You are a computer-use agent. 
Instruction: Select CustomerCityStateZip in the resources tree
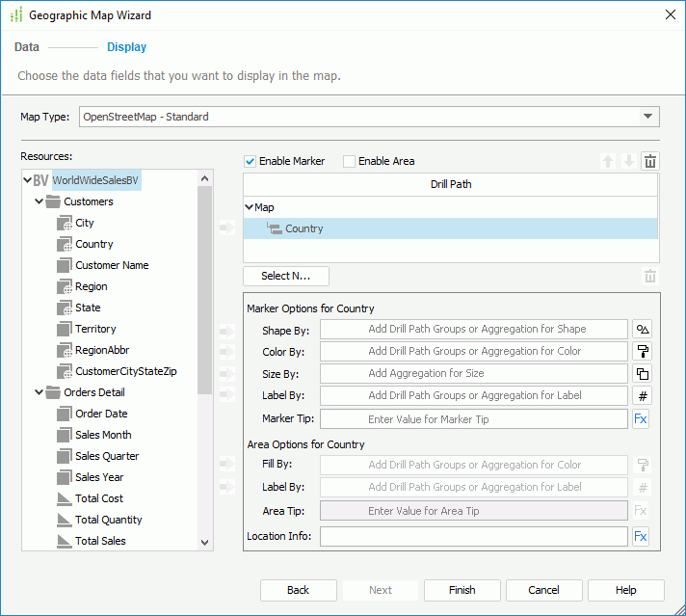(x=126, y=371)
